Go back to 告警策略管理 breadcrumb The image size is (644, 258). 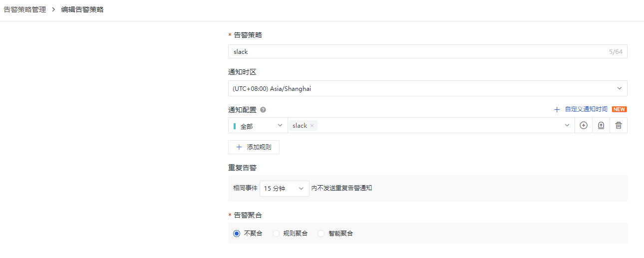tap(24, 9)
